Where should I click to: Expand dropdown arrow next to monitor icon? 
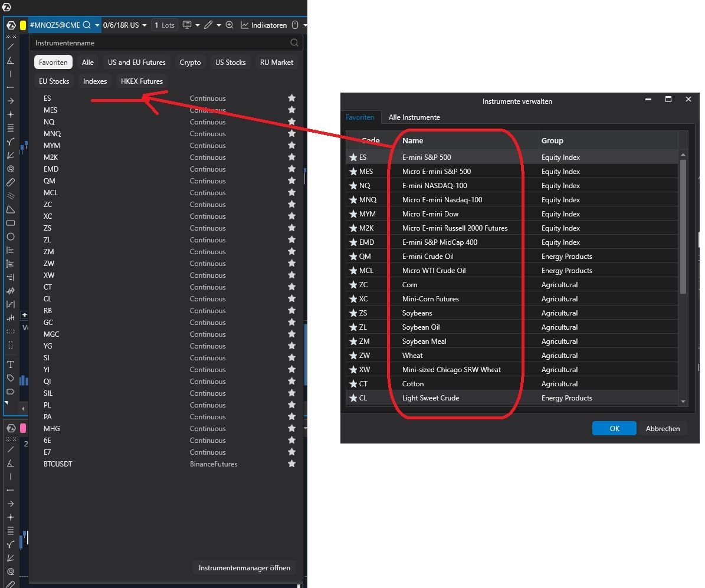click(x=198, y=25)
